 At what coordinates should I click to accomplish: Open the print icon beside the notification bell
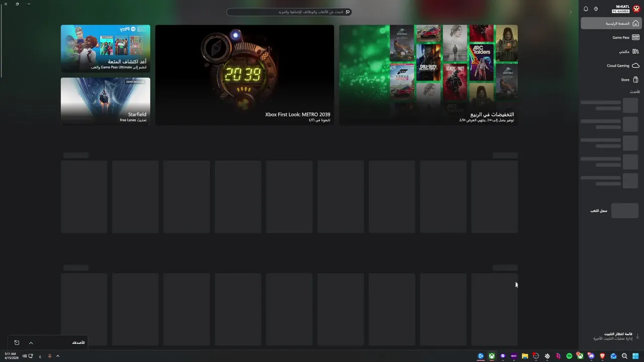[596, 9]
